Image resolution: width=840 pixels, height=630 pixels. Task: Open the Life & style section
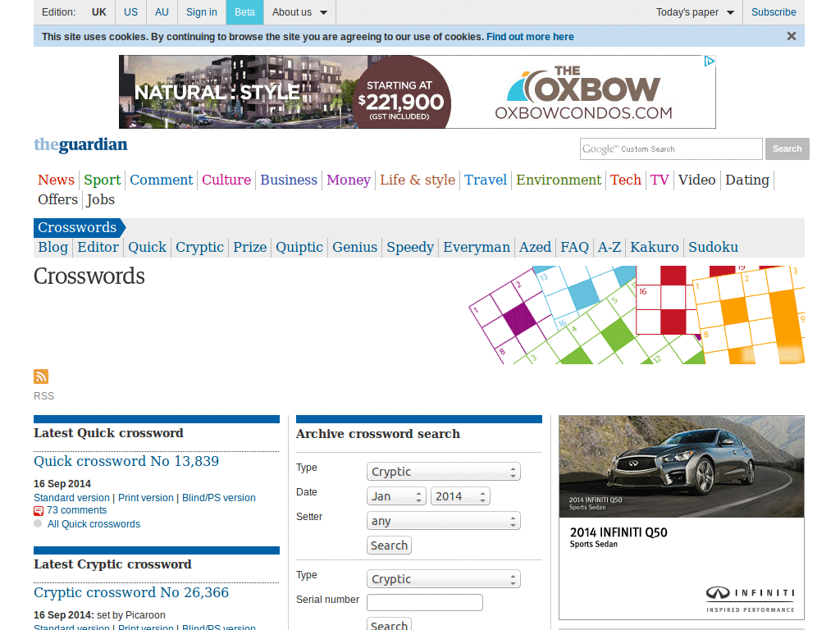(418, 180)
